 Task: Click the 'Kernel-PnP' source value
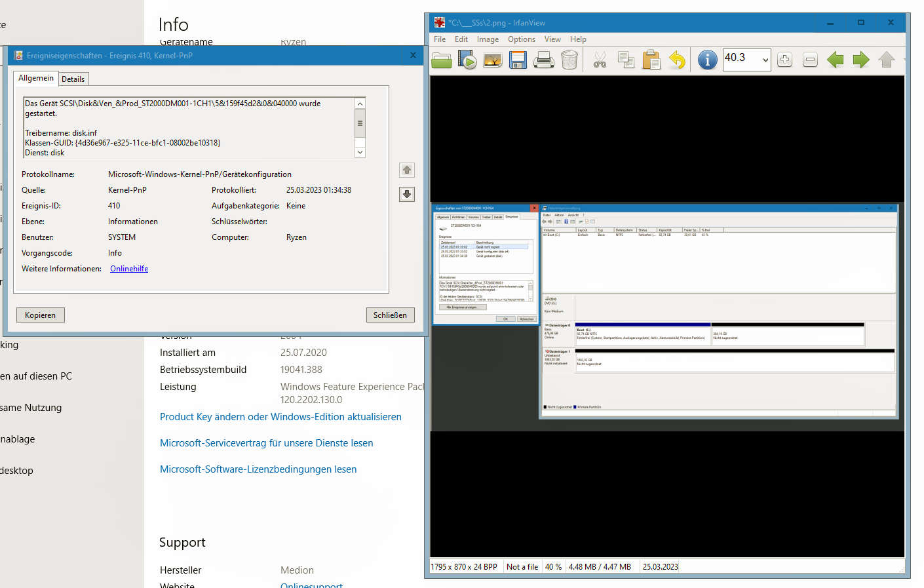click(x=127, y=190)
